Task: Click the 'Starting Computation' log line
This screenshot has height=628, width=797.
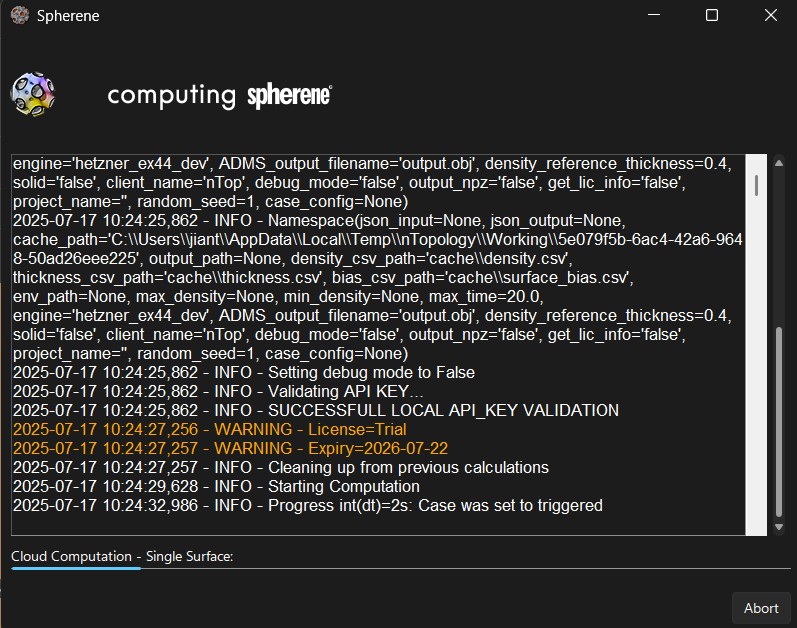Action: 216,486
